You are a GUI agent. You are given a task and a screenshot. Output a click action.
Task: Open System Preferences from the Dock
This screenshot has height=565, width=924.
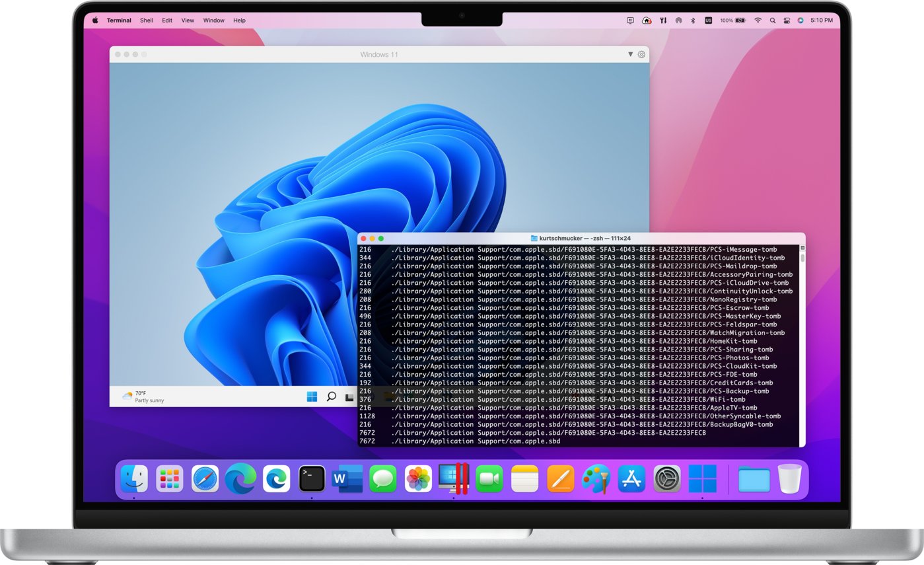tap(667, 478)
